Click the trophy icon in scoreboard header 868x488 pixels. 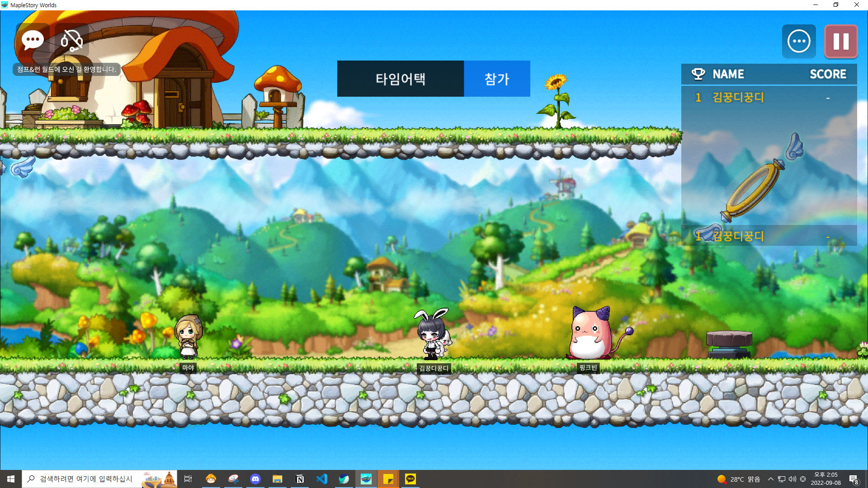coord(698,74)
